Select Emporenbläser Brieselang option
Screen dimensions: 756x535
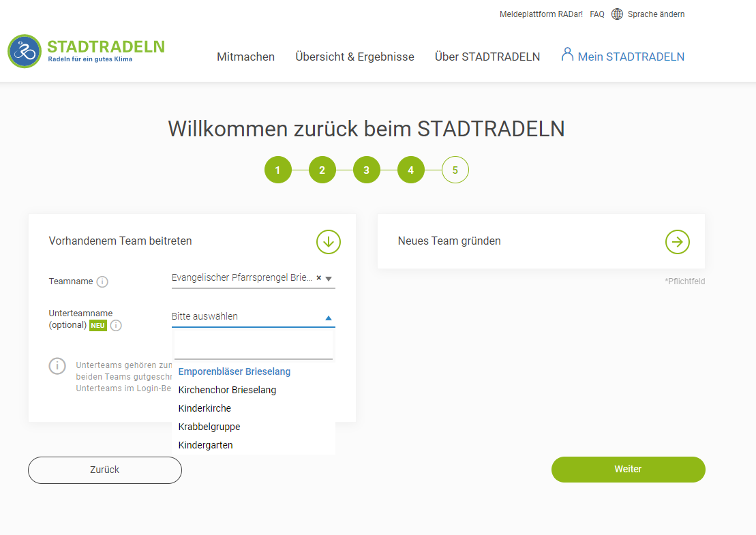pyautogui.click(x=235, y=371)
